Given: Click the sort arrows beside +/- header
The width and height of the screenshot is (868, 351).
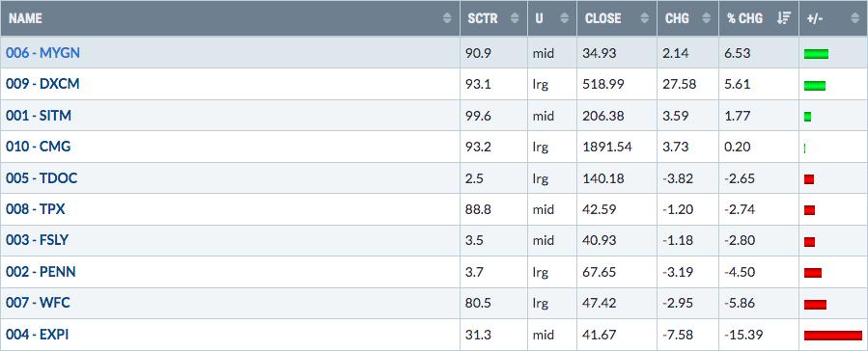Looking at the screenshot, I should click(x=855, y=18).
